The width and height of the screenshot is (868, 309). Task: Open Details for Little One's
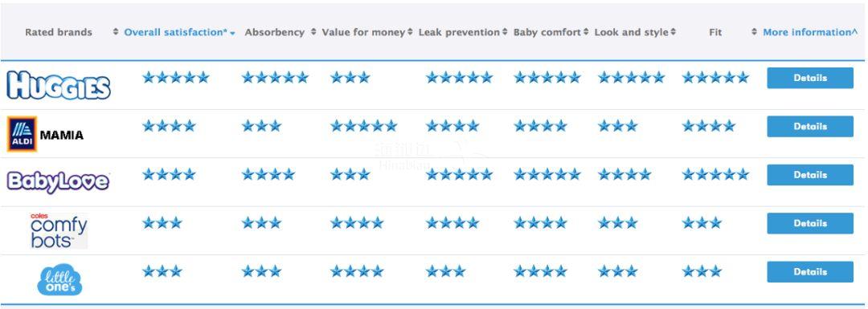click(810, 272)
